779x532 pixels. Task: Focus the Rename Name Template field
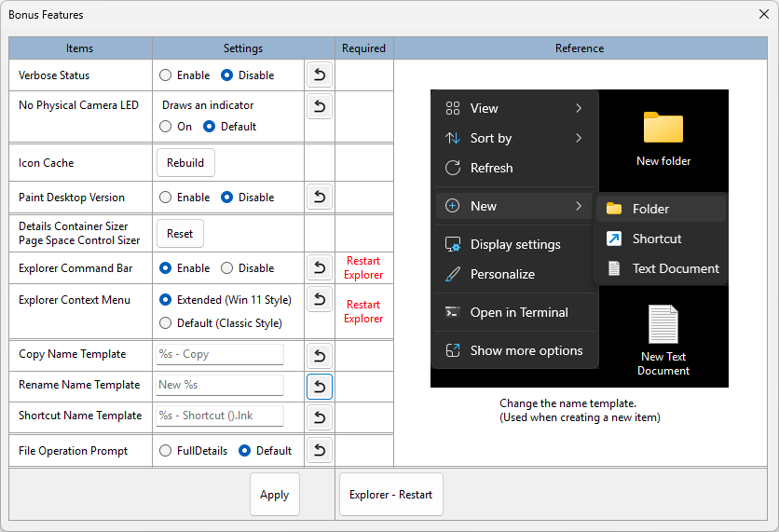coord(220,385)
